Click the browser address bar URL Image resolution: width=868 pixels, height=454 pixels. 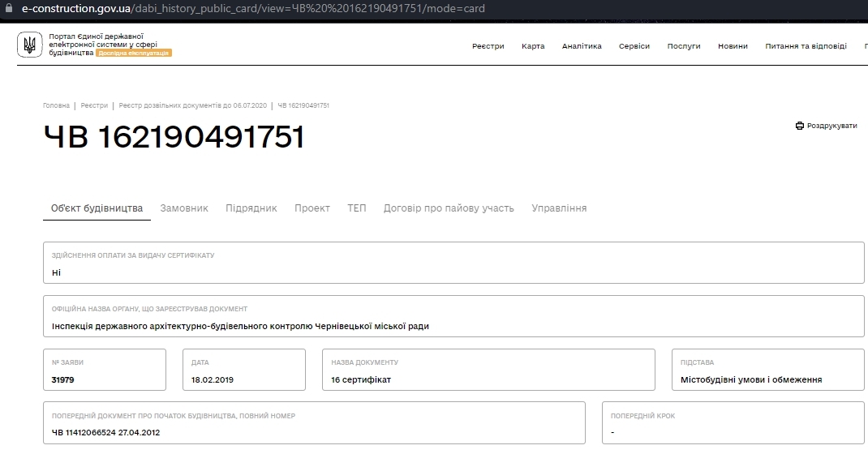tap(253, 8)
